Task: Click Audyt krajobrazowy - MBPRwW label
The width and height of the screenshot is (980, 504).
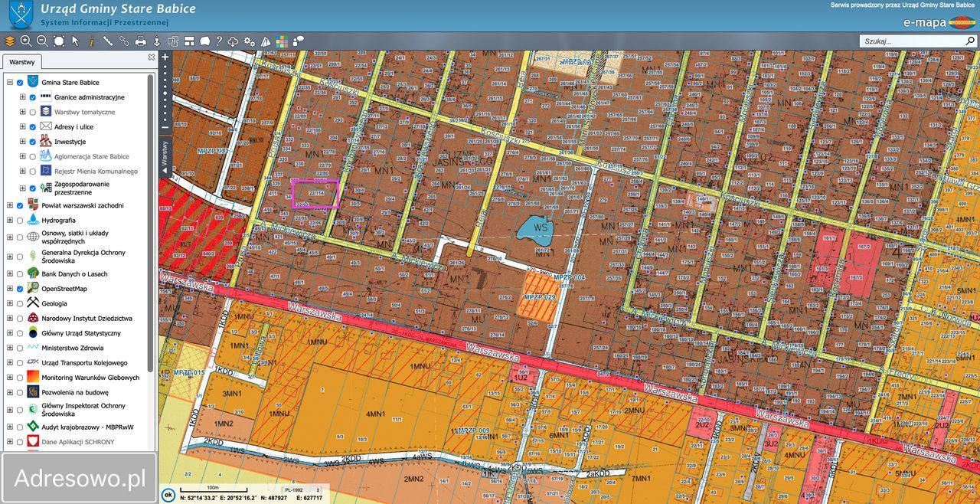Action: click(x=87, y=427)
